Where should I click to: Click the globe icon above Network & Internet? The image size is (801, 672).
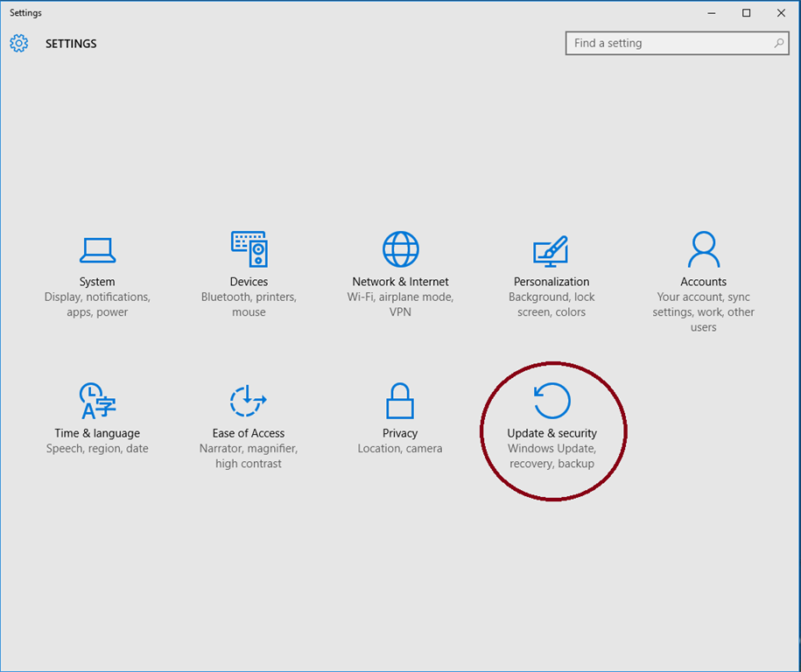pyautogui.click(x=400, y=248)
